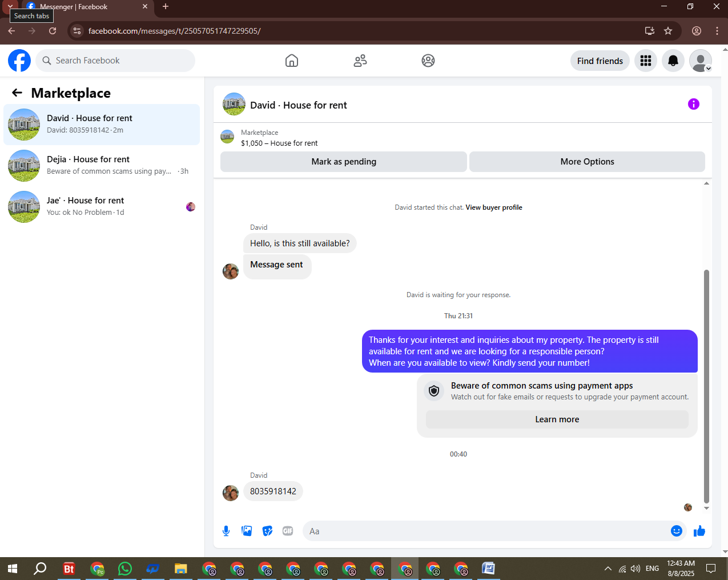Open File Explorer from the taskbar

181,569
